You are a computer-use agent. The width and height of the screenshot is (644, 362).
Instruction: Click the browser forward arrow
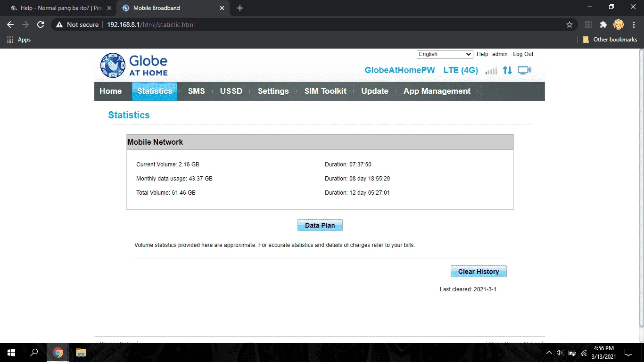coord(25,25)
